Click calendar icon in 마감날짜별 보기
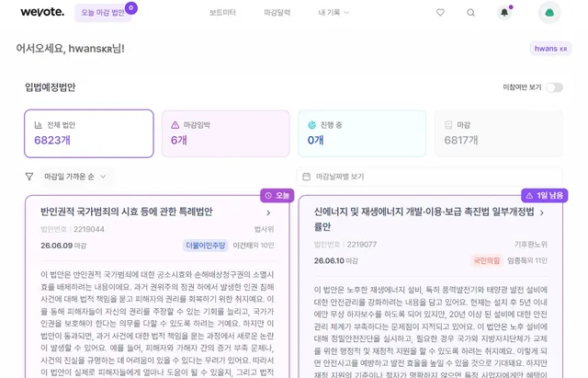Screen dimensions: 588x378 pos(306,177)
